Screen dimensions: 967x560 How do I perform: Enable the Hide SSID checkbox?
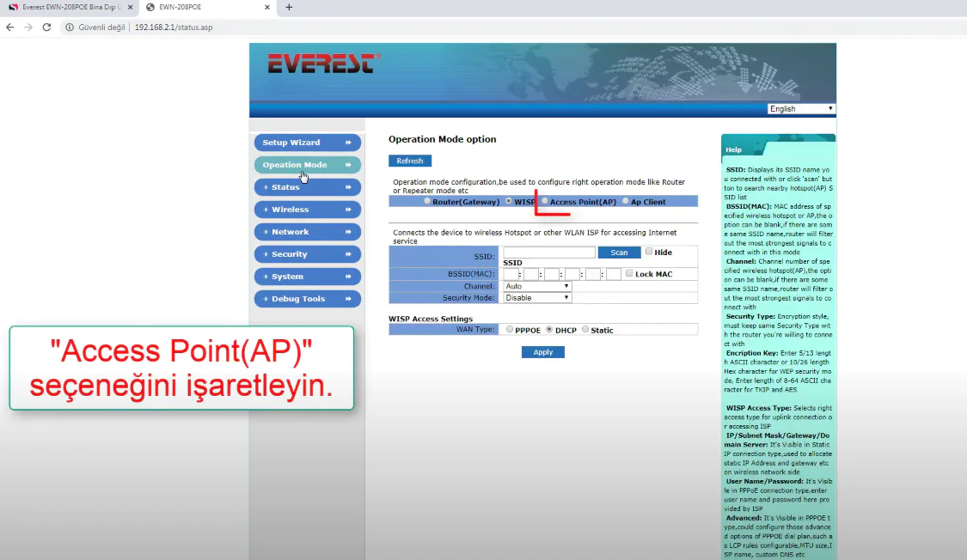click(649, 252)
